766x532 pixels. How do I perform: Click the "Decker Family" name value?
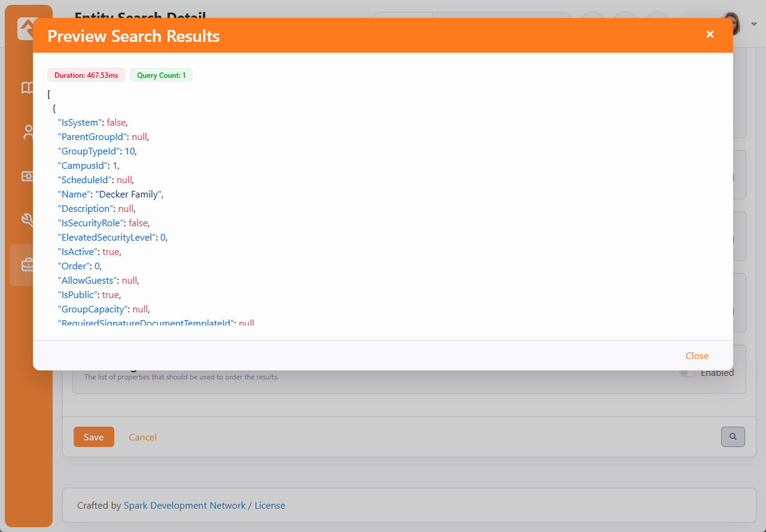129,194
